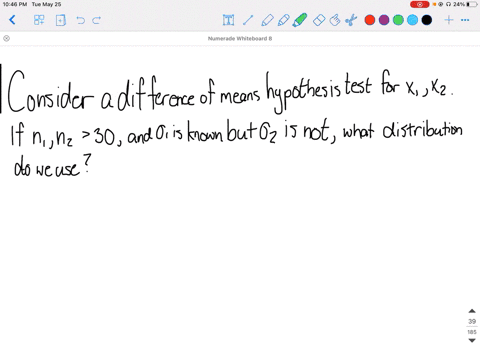Jump to next page with down arrow
Viewport: 480px width, 360px height.
pyautogui.click(x=472, y=340)
